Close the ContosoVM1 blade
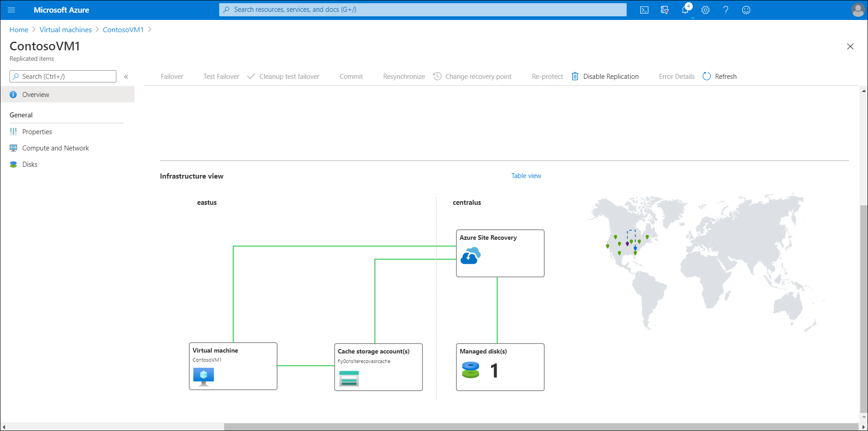868x431 pixels. 850,46
